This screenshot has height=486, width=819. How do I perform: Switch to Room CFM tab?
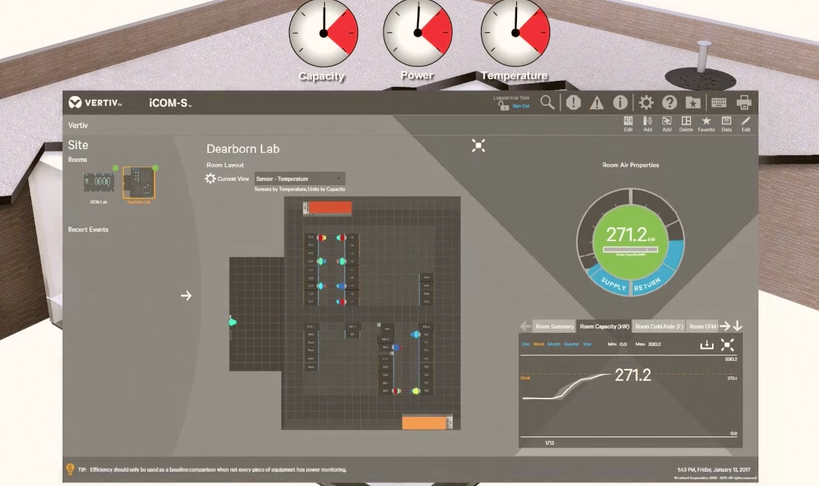703,326
